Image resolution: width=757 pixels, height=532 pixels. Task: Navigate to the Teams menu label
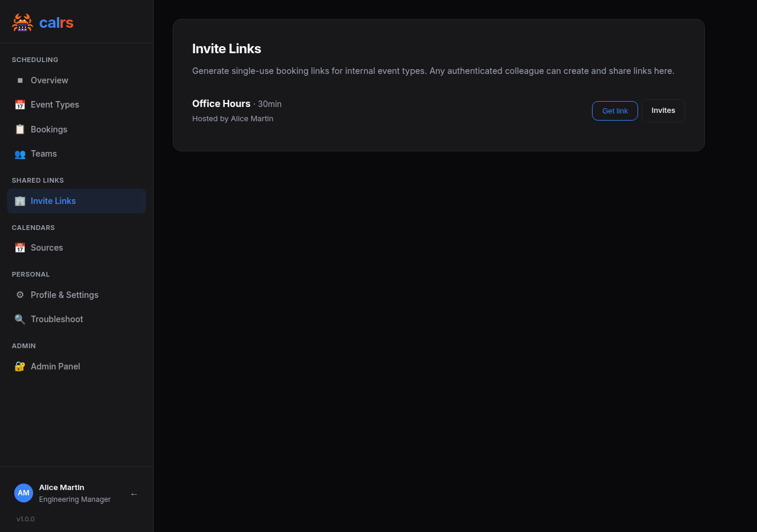(x=44, y=154)
